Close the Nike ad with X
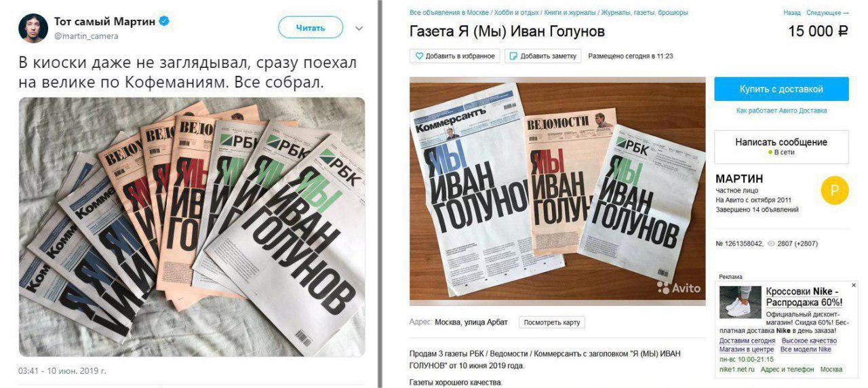Screen dimensions: 868x388 pos(854,286)
